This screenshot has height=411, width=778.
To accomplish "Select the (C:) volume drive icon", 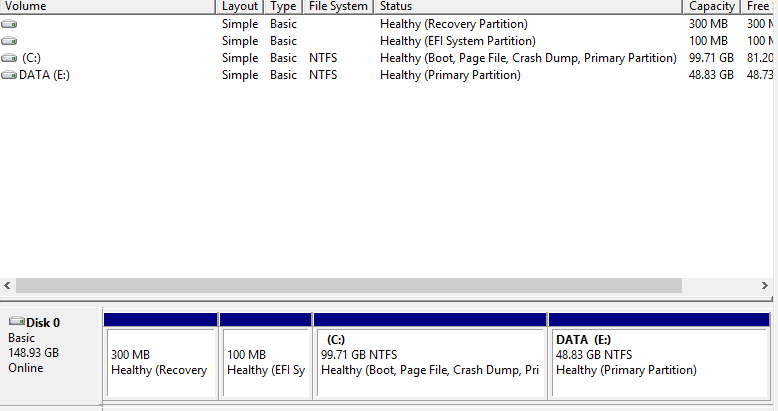I will 9,58.
